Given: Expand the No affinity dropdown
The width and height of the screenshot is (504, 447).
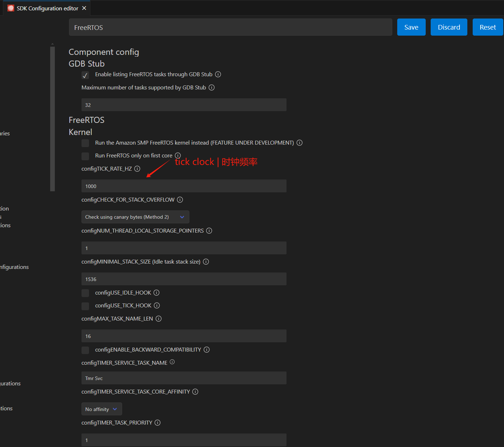Looking at the screenshot, I should pos(101,409).
